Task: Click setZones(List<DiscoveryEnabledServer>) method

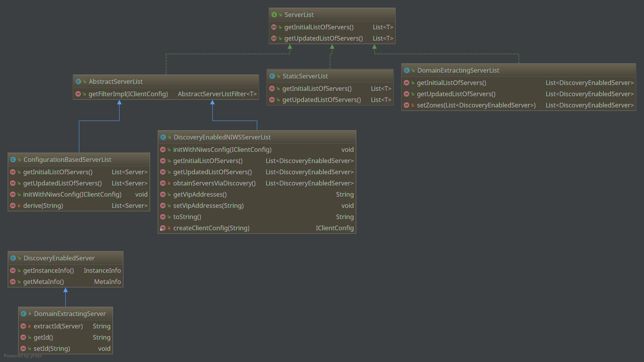Action: click(476, 105)
